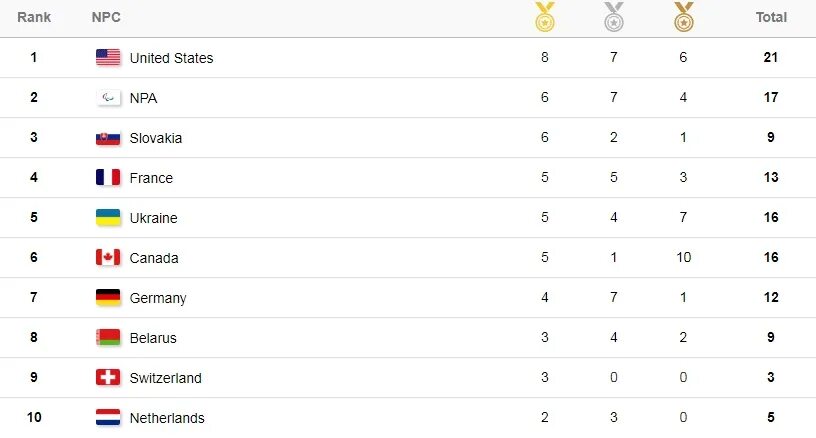Sort by the Rank column header
Image resolution: width=816 pixels, height=438 pixels.
coord(34,17)
